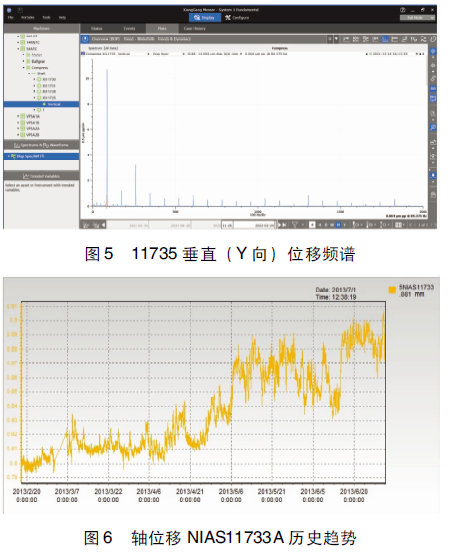
Task: Click the blue shield overview icon
Action: point(85,39)
